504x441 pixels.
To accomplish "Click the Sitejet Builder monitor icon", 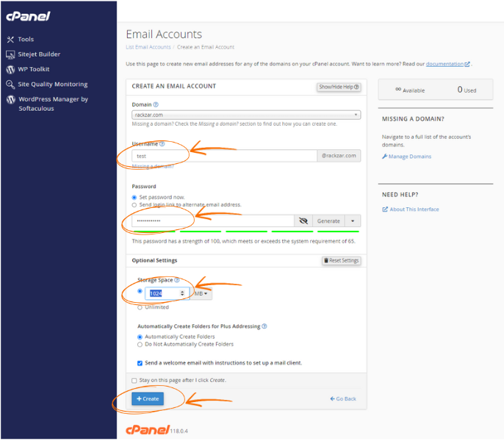I will [x=10, y=54].
